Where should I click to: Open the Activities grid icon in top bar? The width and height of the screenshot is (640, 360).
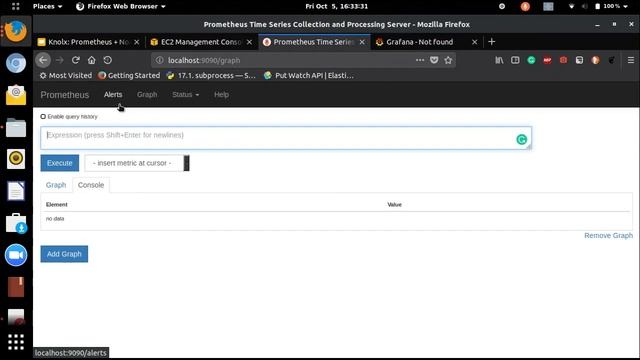[x=16, y=6]
